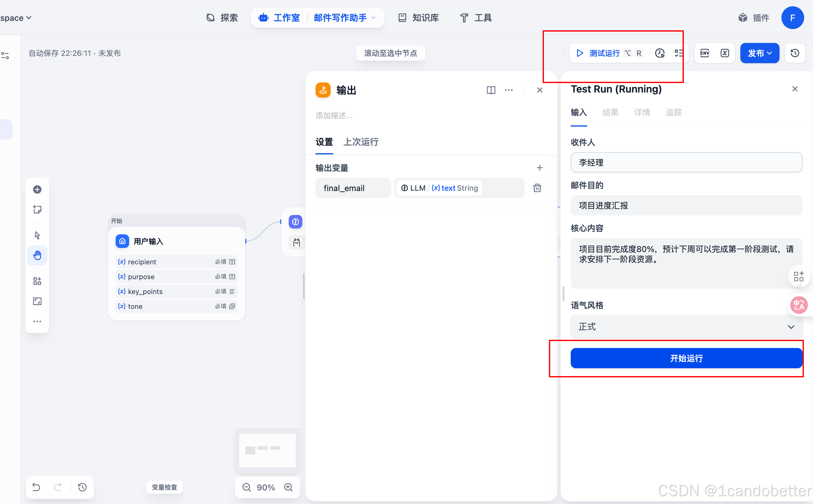Screen dimensions: 813x504
Task: Zoom out the canvas
Action: pos(247,487)
